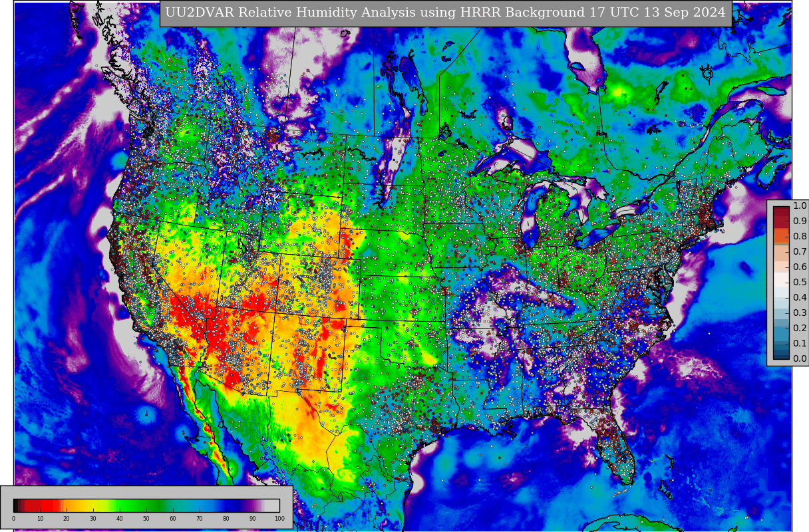Click the 0.0 label on the right colorbar
Viewport: 809px width, 532px height.
pyautogui.click(x=800, y=358)
